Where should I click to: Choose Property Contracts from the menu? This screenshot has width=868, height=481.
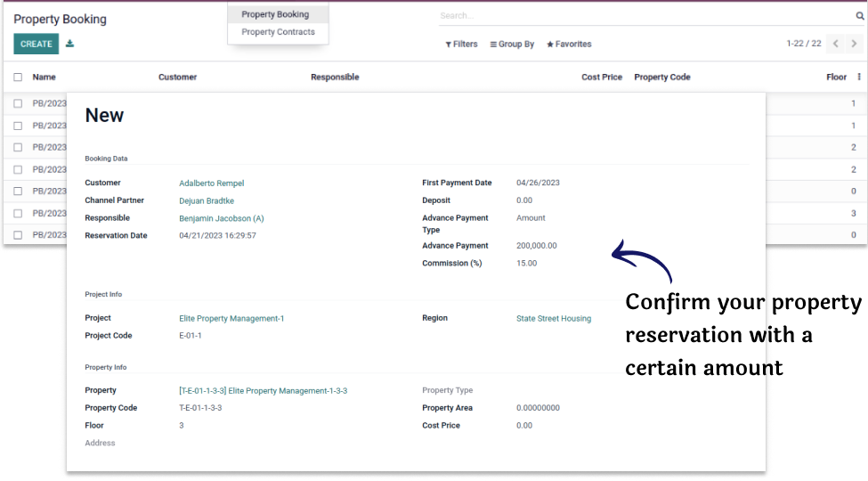coord(278,32)
